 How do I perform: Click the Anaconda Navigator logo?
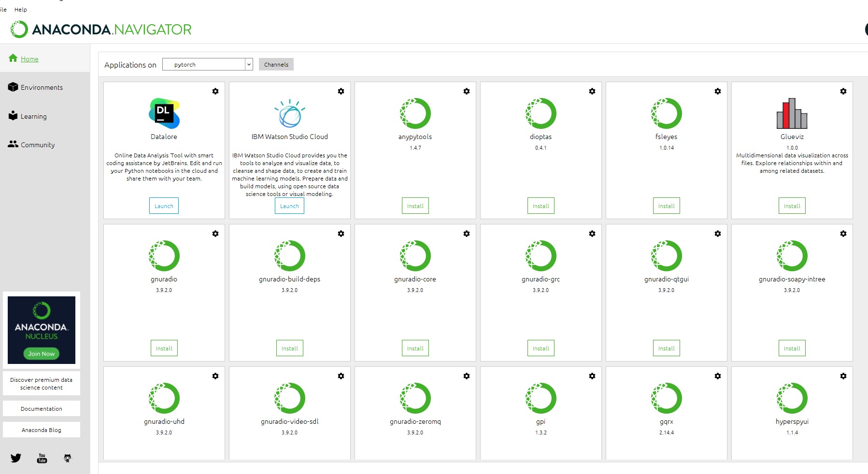(101, 29)
